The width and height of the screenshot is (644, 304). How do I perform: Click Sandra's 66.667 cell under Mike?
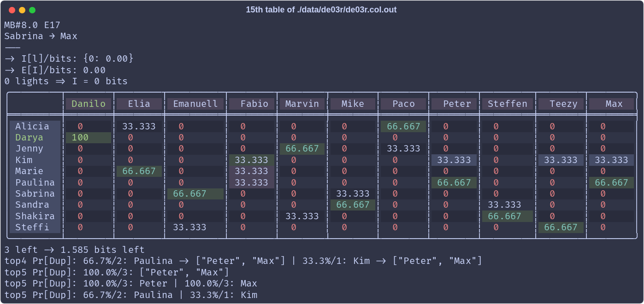click(x=353, y=205)
